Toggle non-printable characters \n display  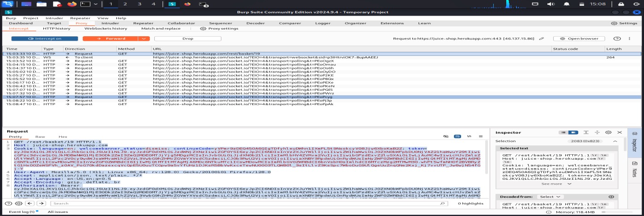point(469,136)
